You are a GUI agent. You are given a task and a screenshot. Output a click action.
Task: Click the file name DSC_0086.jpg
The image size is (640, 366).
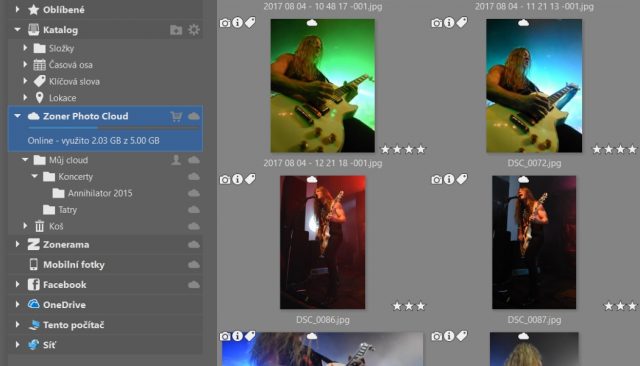(322, 320)
